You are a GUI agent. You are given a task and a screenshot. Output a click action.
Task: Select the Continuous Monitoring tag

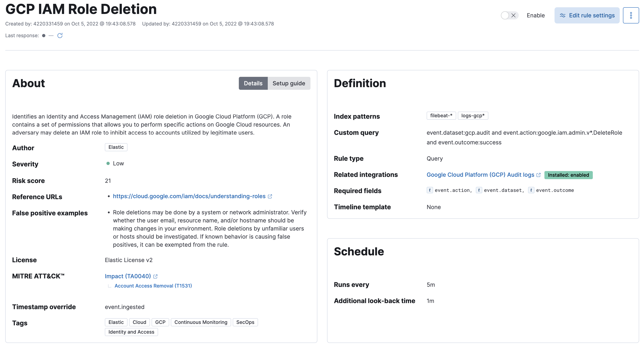point(201,322)
